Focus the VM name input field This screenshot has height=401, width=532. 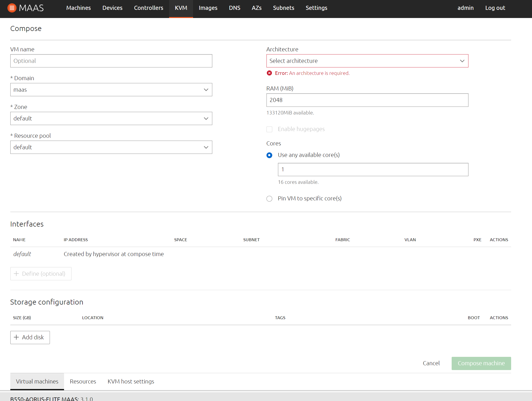(111, 61)
